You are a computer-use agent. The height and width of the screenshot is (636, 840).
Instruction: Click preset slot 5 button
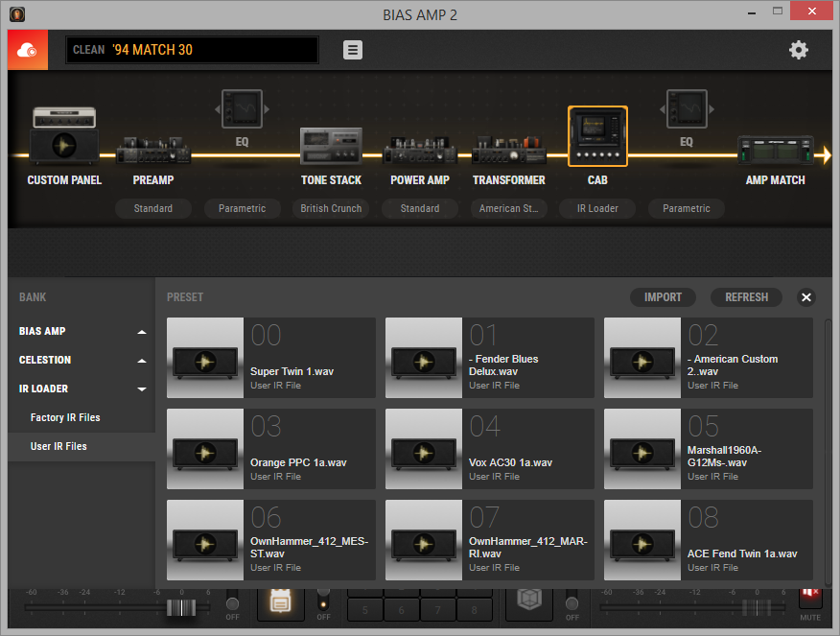click(365, 609)
